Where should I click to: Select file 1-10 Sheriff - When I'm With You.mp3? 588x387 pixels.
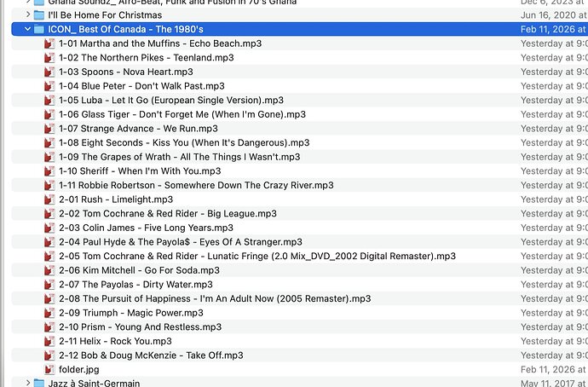(140, 171)
